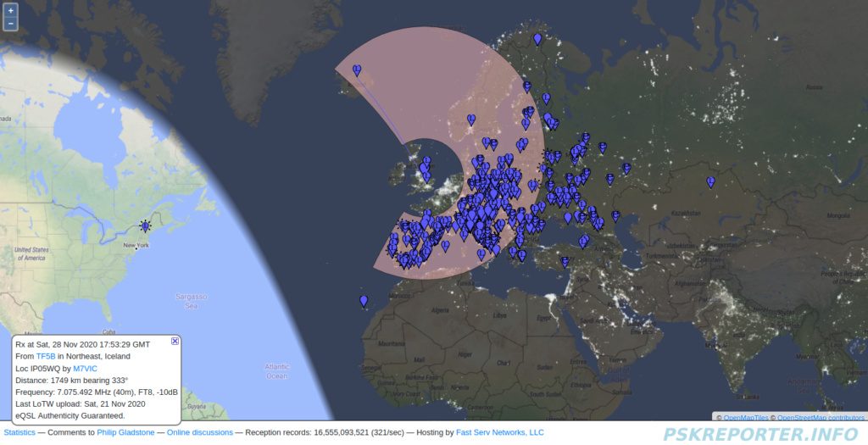868x445 pixels.
Task: Open the TF5B callsign link
Action: 46,357
